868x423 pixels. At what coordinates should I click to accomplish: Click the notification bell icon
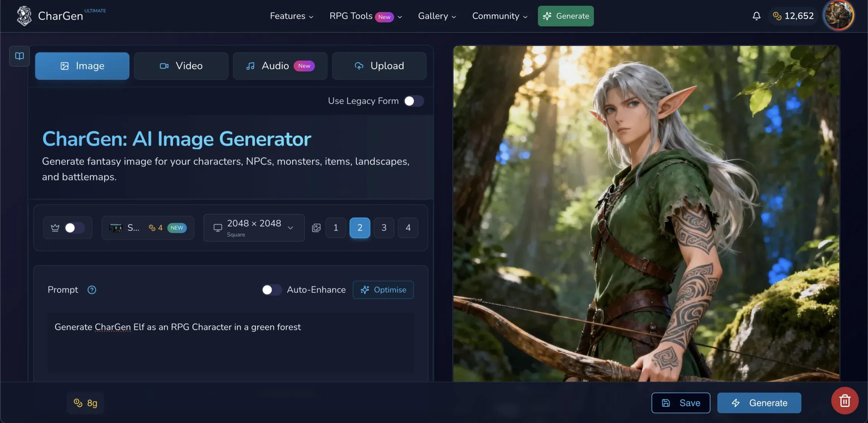point(756,16)
